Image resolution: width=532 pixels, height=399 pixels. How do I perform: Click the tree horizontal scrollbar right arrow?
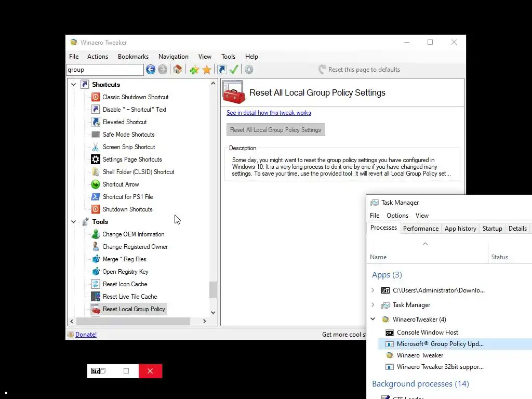(x=205, y=321)
